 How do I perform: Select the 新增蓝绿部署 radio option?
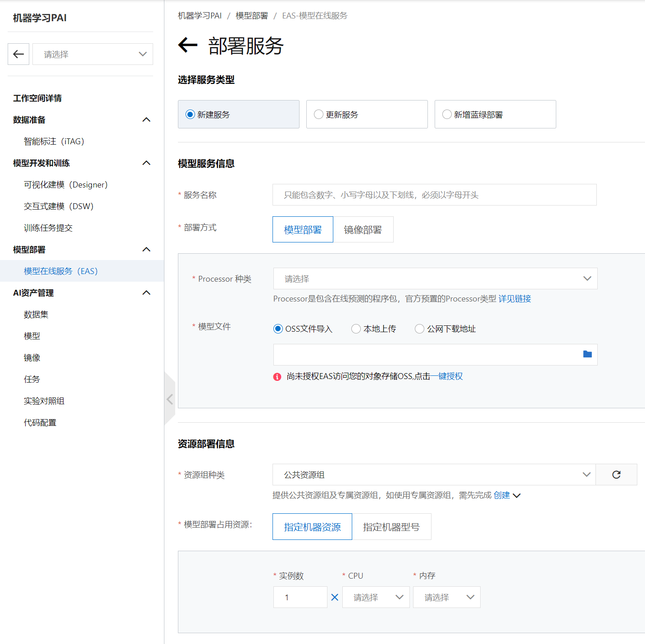point(495,114)
